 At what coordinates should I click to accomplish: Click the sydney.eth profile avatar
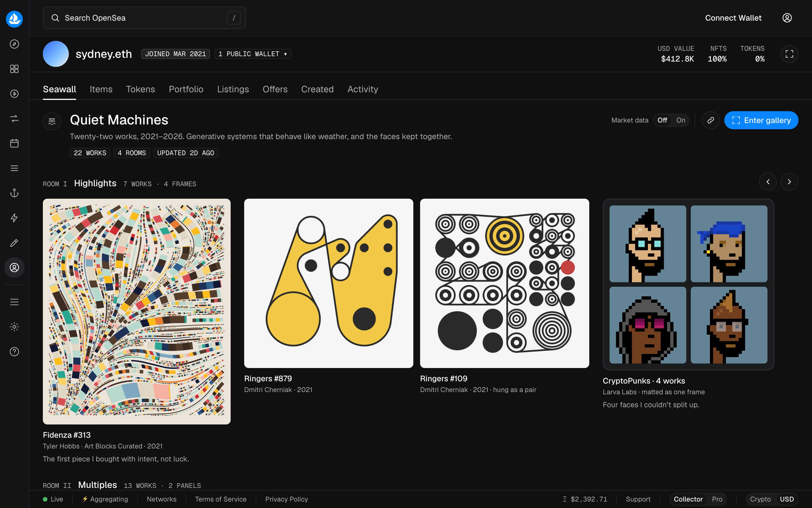click(56, 54)
